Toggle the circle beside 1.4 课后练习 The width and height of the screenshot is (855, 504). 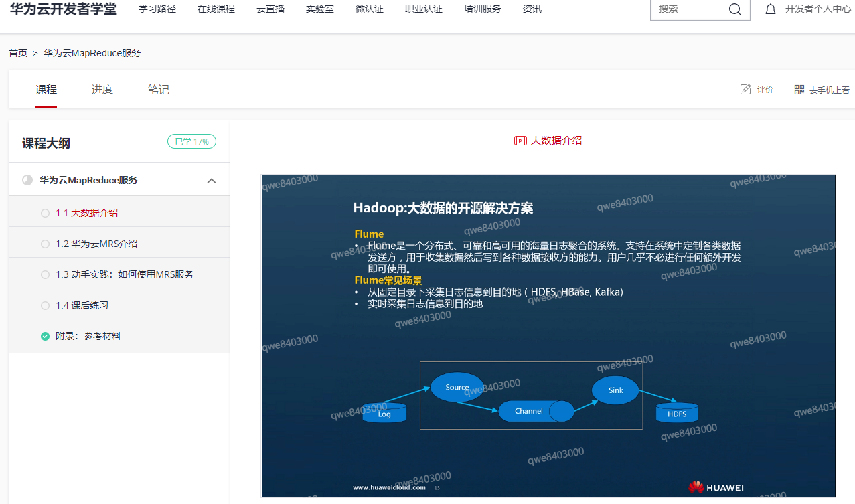click(45, 305)
